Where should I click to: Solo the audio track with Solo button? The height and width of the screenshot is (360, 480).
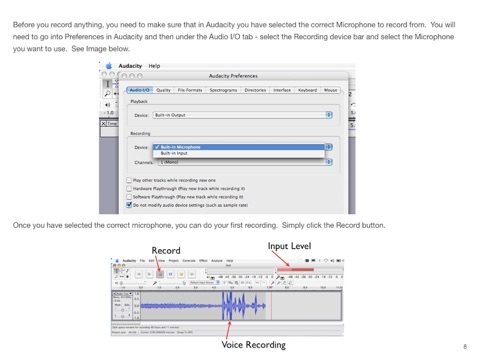(127, 305)
